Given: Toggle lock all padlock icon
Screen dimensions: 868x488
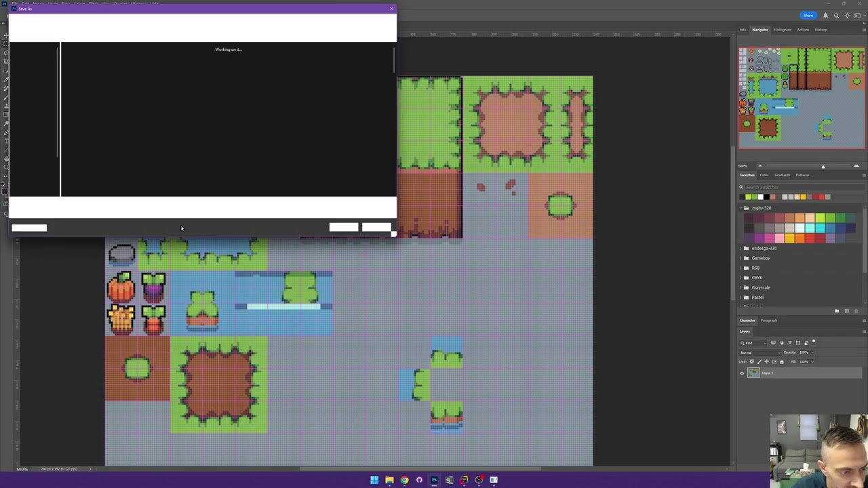Looking at the screenshot, I should (782, 362).
